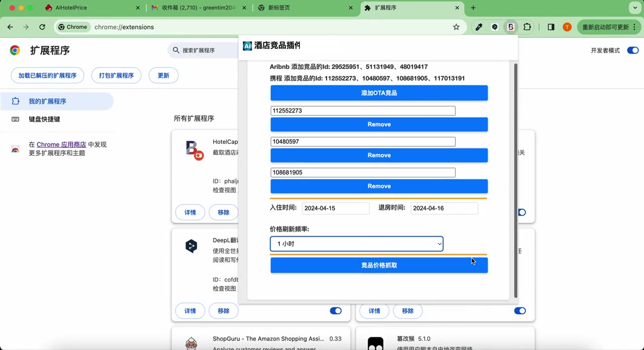Close the 新标签页 tab
This screenshot has width=644, height=350.
(x=351, y=8)
